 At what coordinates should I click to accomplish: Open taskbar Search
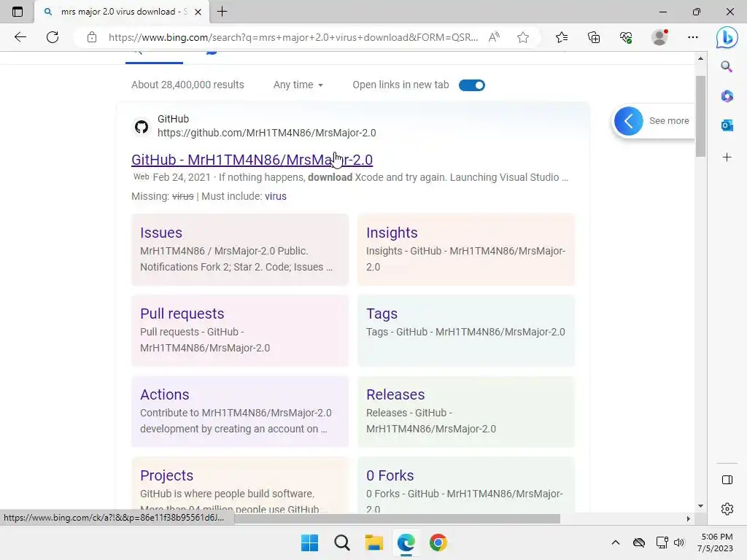coord(341,542)
